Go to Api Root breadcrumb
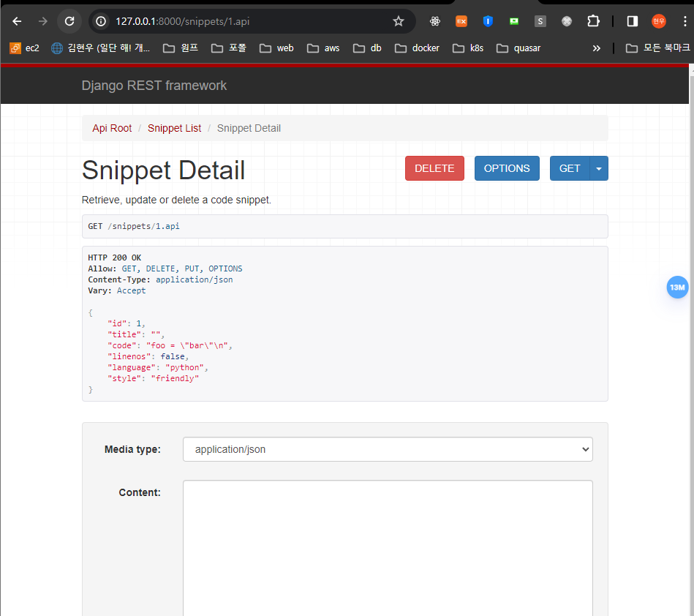The image size is (694, 616). click(112, 128)
